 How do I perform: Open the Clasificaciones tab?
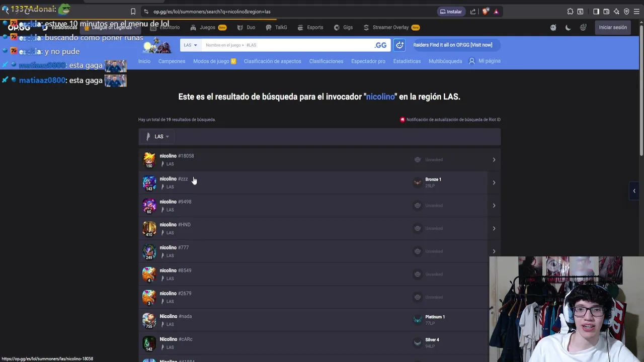[x=326, y=61]
